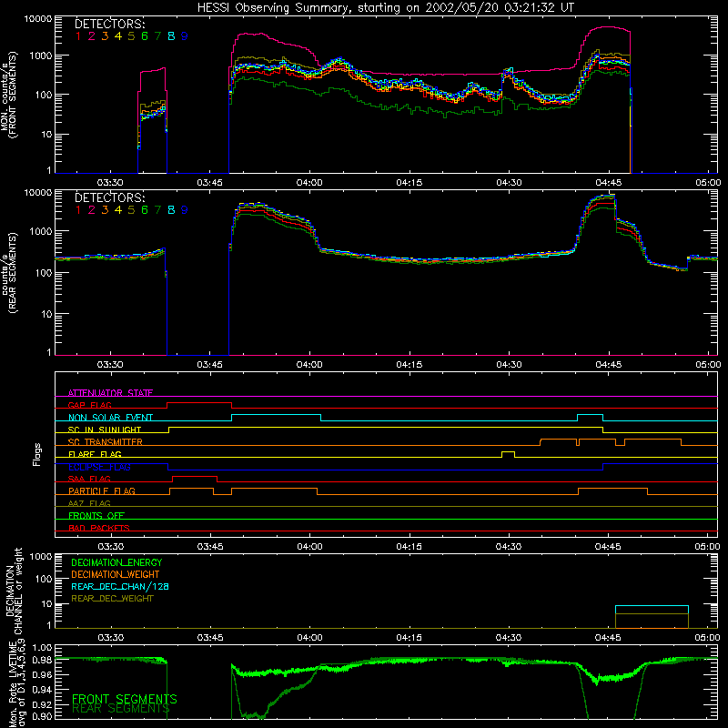Click the DECIMATION_ENERGY legend entry
The image size is (728, 728).
(116, 562)
